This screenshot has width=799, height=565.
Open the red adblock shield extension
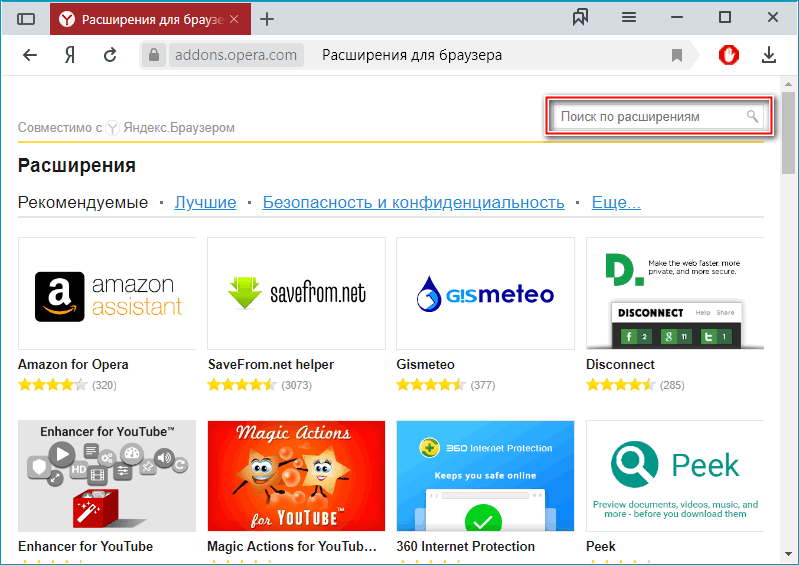(x=729, y=55)
